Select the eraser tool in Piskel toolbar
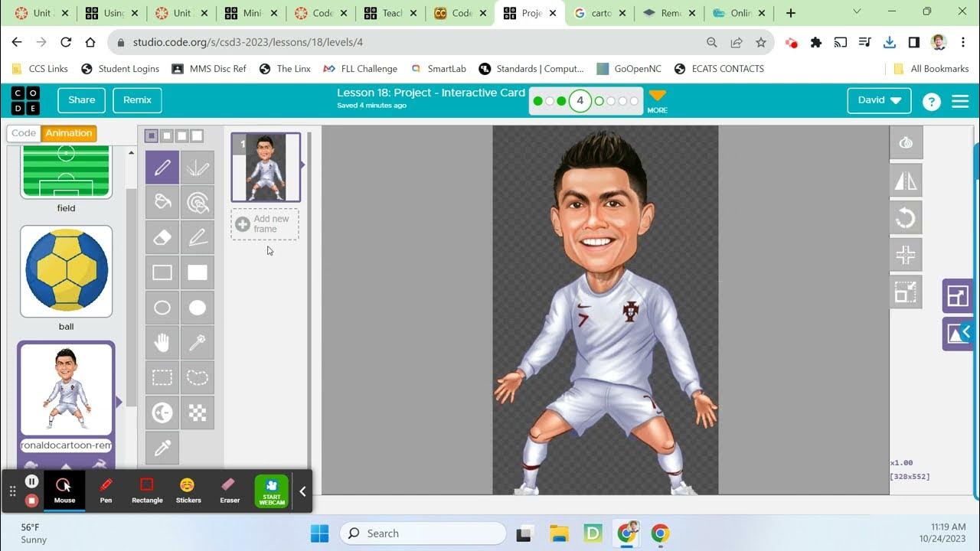Screen dimensions: 980x551 pyautogui.click(x=162, y=237)
